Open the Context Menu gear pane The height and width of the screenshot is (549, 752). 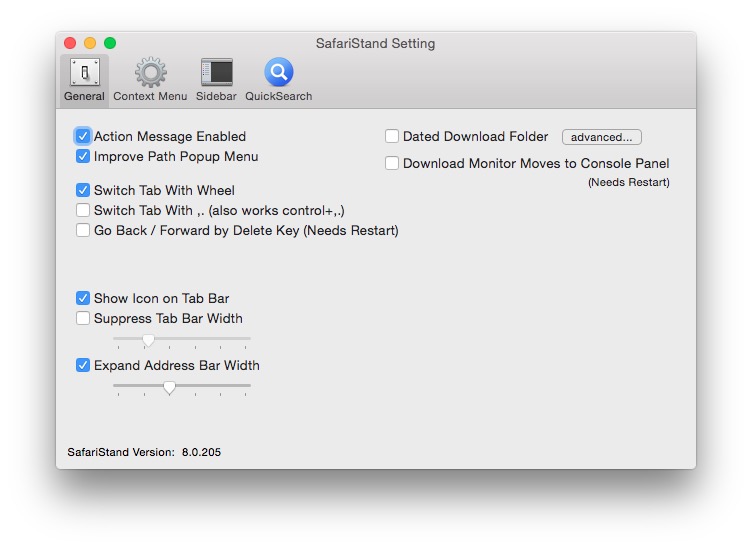(x=150, y=80)
